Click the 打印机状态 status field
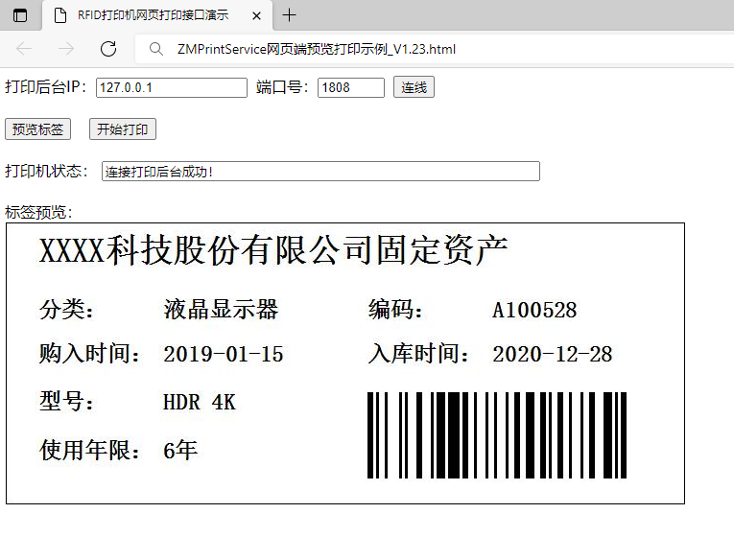The width and height of the screenshot is (734, 560). [320, 172]
